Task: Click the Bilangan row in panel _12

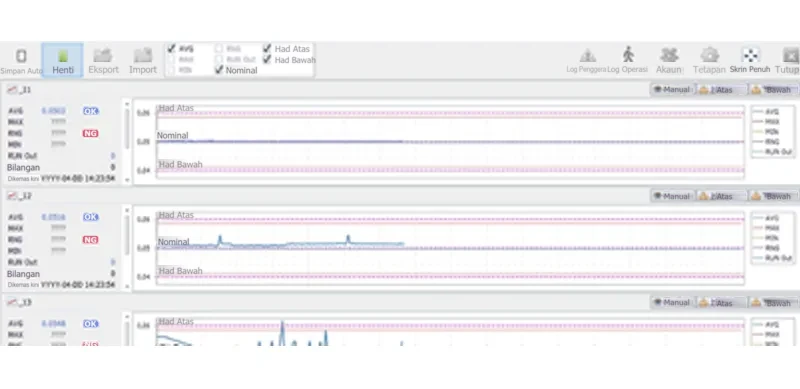Action: [x=61, y=274]
